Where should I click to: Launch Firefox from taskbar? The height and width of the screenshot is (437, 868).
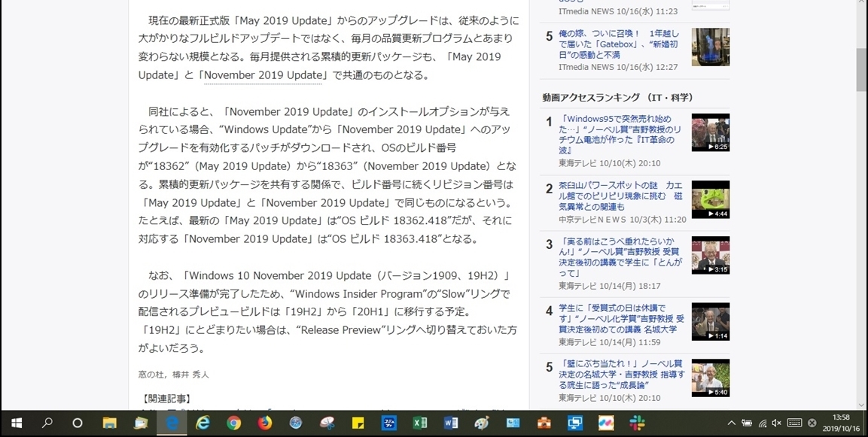[265, 423]
